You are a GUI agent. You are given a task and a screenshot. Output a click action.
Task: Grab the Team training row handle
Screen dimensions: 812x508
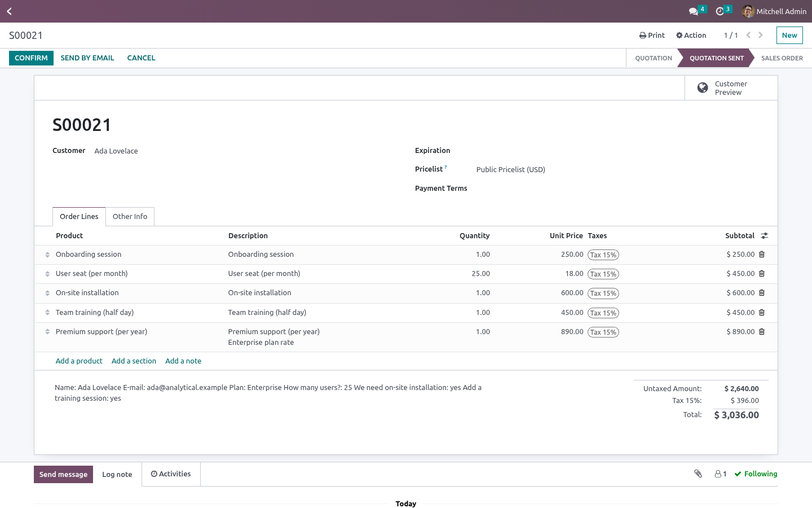pyautogui.click(x=47, y=313)
